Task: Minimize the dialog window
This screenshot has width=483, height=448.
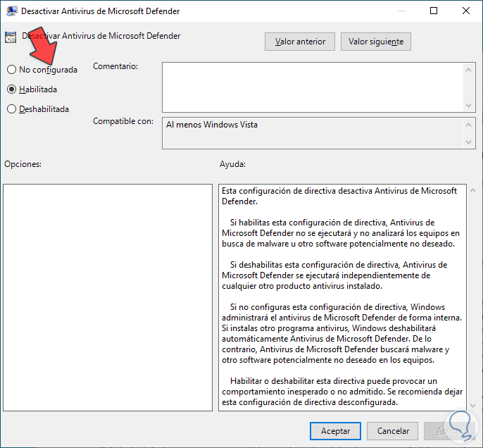Action: pyautogui.click(x=401, y=11)
